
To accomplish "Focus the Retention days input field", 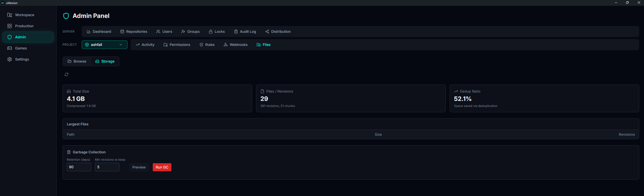I will 79,167.
